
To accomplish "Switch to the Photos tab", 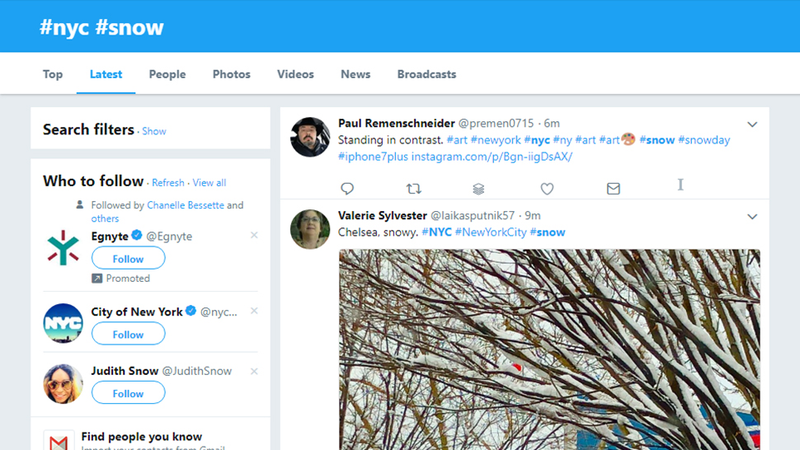I will [x=232, y=74].
